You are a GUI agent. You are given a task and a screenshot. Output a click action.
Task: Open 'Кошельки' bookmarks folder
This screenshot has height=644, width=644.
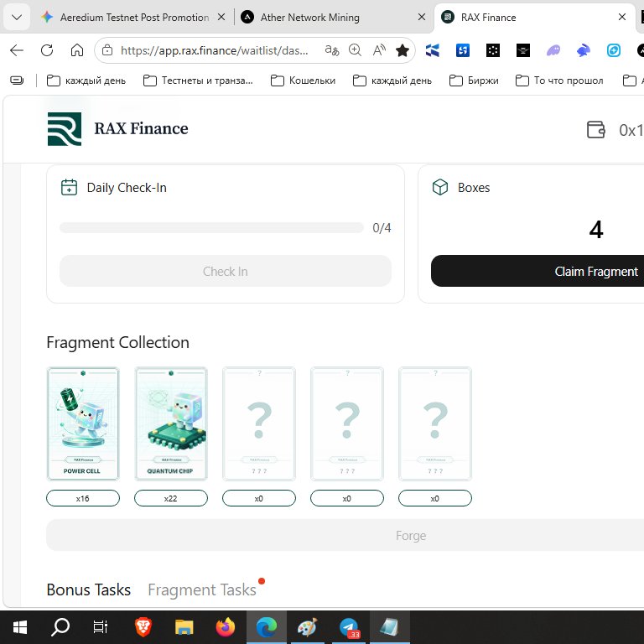pyautogui.click(x=303, y=80)
